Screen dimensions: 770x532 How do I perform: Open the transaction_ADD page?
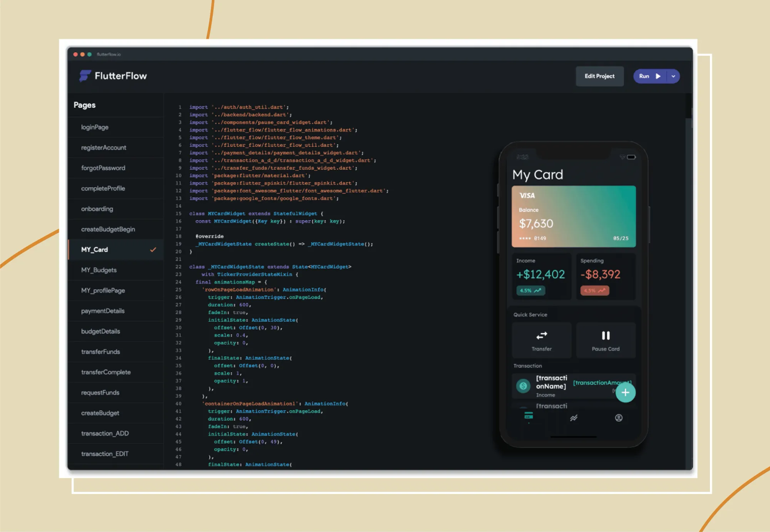[115, 433]
